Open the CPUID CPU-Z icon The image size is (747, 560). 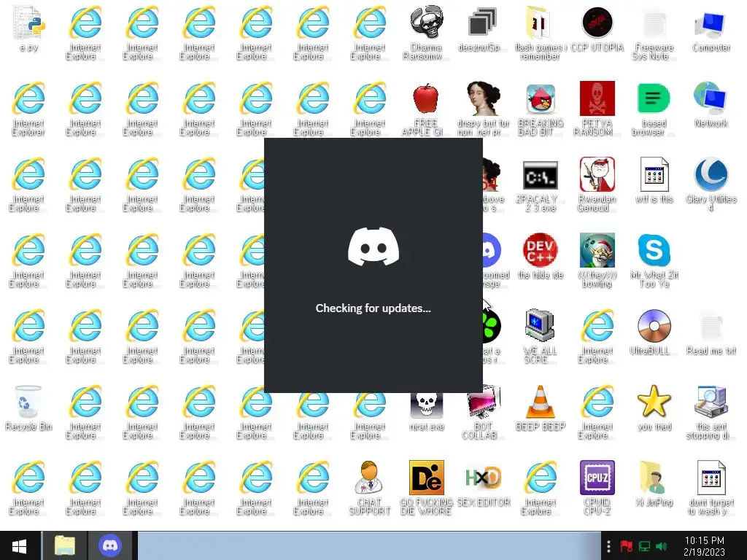click(597, 477)
